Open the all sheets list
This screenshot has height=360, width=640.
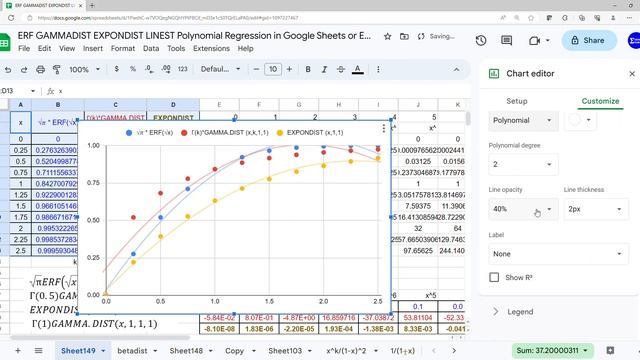point(38,351)
